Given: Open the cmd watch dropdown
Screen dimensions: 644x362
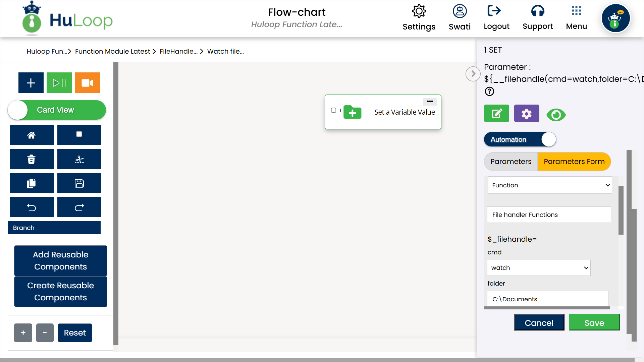Looking at the screenshot, I should coord(538,268).
